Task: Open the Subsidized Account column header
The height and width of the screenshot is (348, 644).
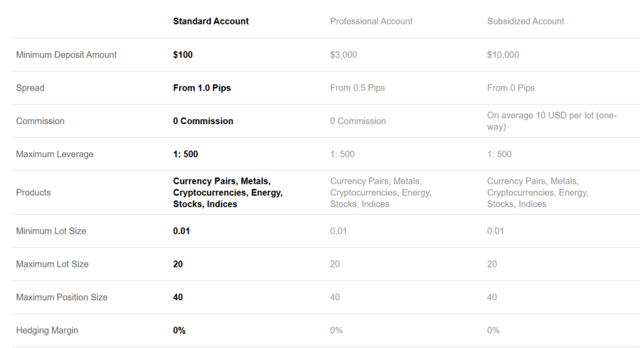Action: [525, 21]
